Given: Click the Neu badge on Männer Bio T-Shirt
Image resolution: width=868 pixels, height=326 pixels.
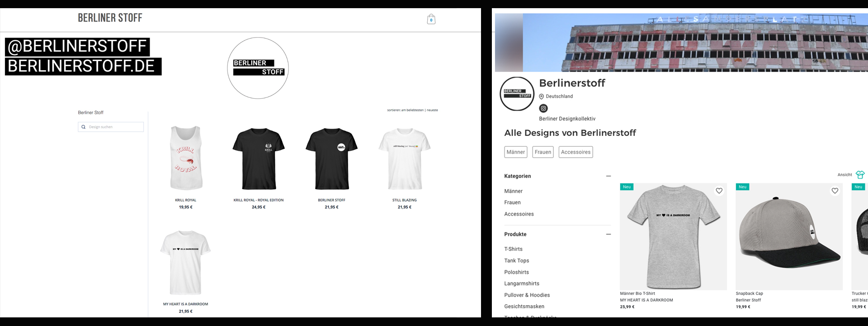Looking at the screenshot, I should pos(627,187).
